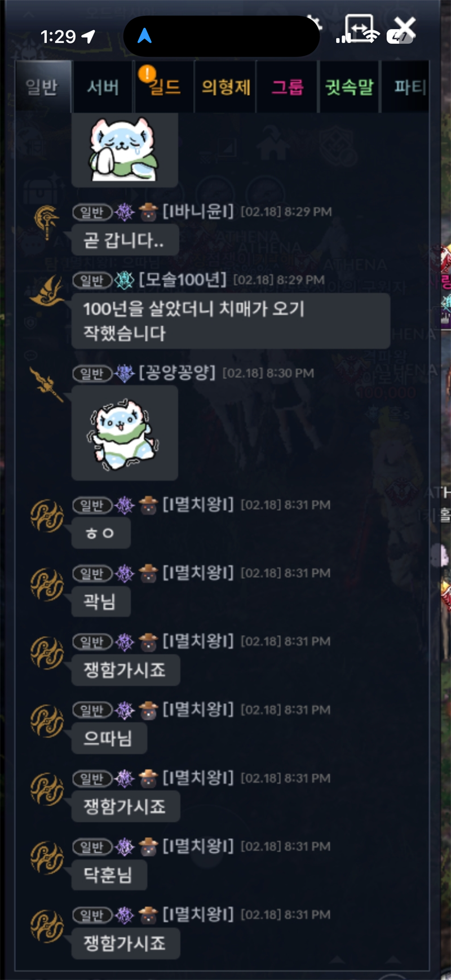
Task: Tap the 닥훈님 message bubble
Action: click(x=109, y=875)
